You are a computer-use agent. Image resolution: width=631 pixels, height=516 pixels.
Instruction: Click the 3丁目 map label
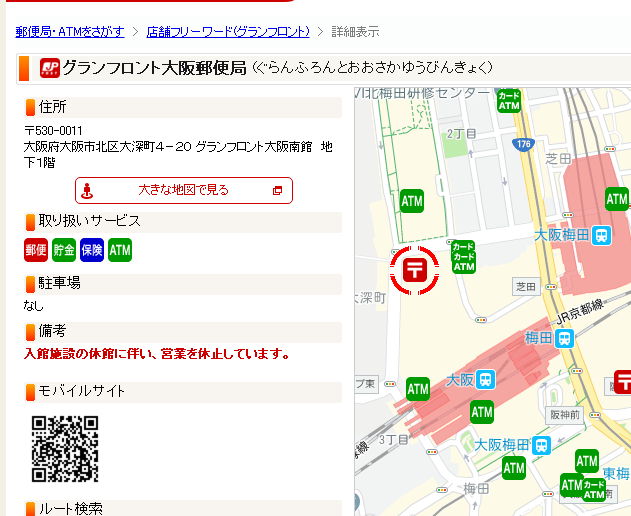pyautogui.click(x=393, y=440)
